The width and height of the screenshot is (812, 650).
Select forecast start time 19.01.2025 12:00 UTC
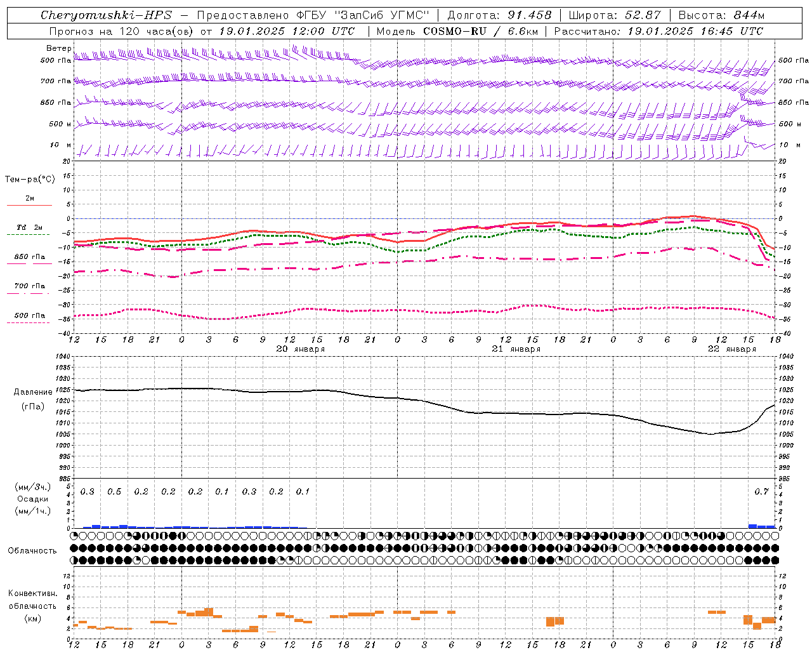[287, 31]
